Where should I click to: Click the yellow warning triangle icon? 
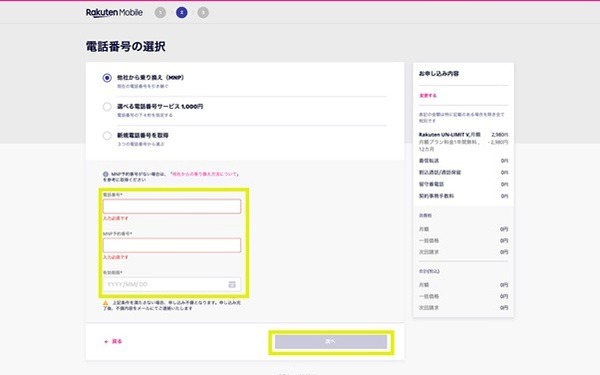[106, 303]
